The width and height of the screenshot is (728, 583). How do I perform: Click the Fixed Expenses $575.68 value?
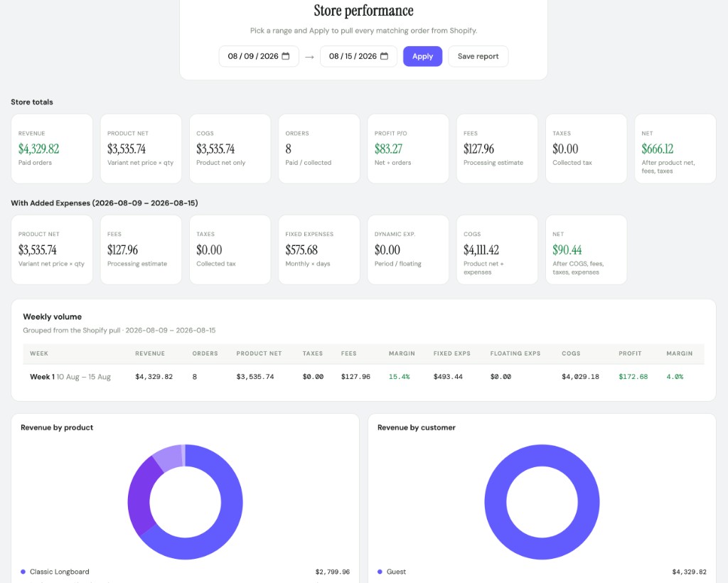301,250
